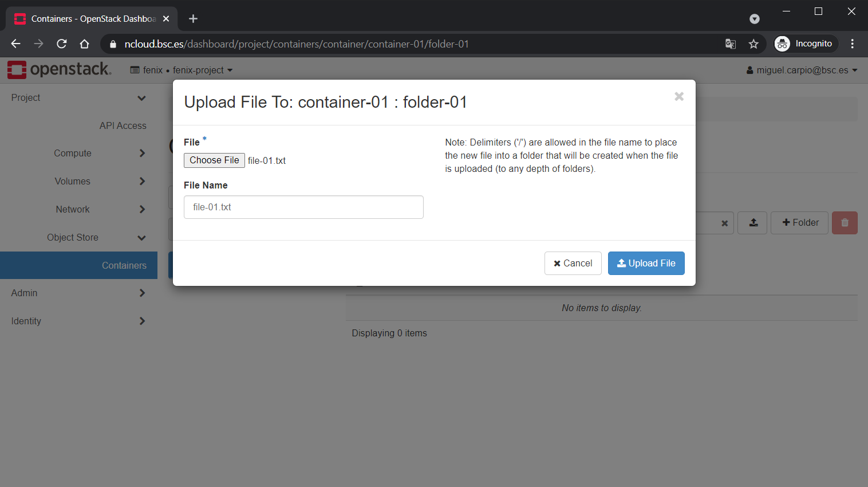Focus the File Name input field
This screenshot has width=868, height=487.
click(303, 207)
